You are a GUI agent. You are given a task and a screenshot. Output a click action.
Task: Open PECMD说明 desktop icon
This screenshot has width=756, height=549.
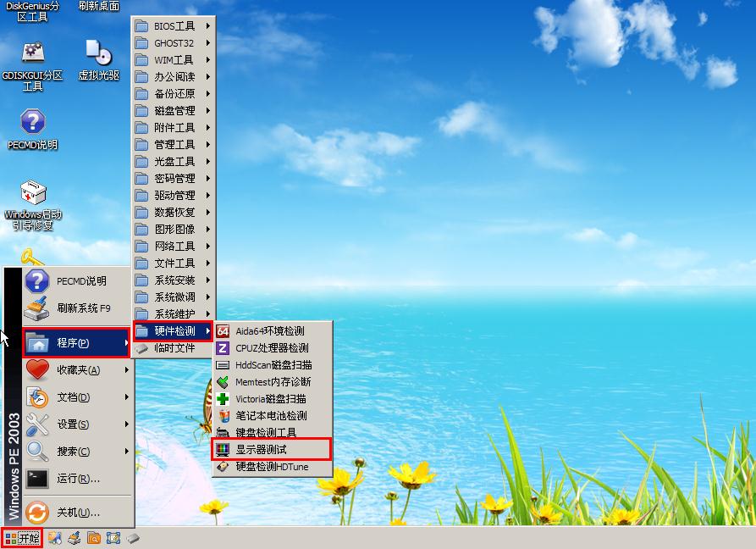pyautogui.click(x=32, y=130)
